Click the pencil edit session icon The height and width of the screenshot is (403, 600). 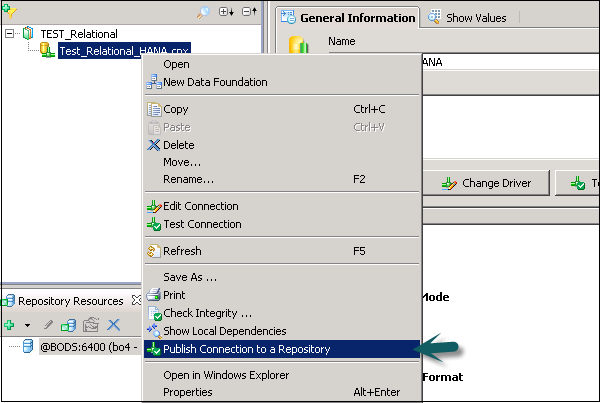(47, 325)
